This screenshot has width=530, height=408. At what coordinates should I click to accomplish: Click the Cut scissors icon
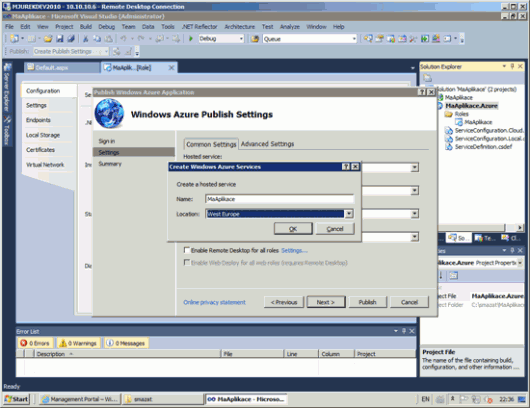click(86, 39)
